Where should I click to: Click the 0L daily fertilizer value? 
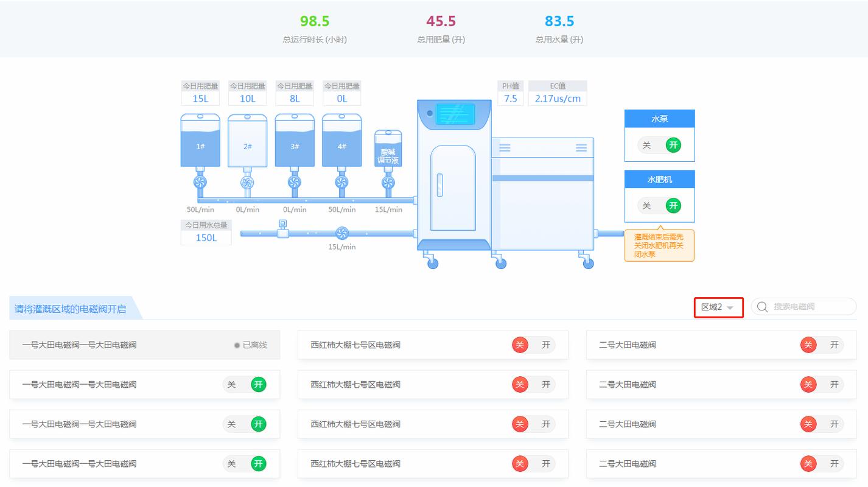pos(342,99)
